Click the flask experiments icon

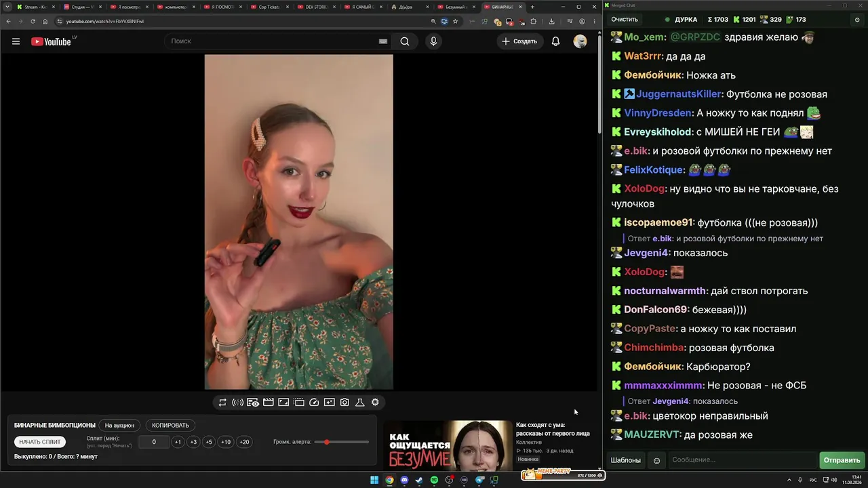pos(360,403)
